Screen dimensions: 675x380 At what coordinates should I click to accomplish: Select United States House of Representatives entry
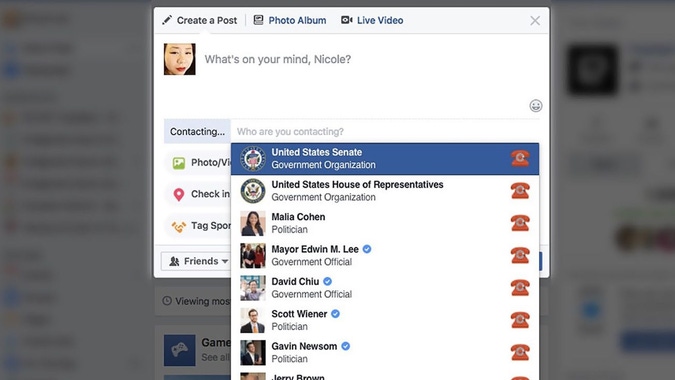385,191
